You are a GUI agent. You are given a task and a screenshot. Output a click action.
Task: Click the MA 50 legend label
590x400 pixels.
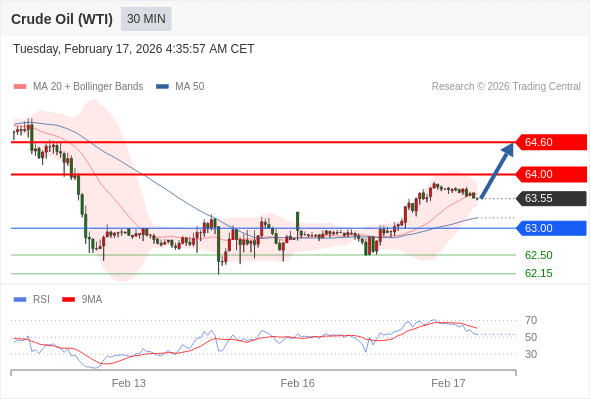(190, 87)
